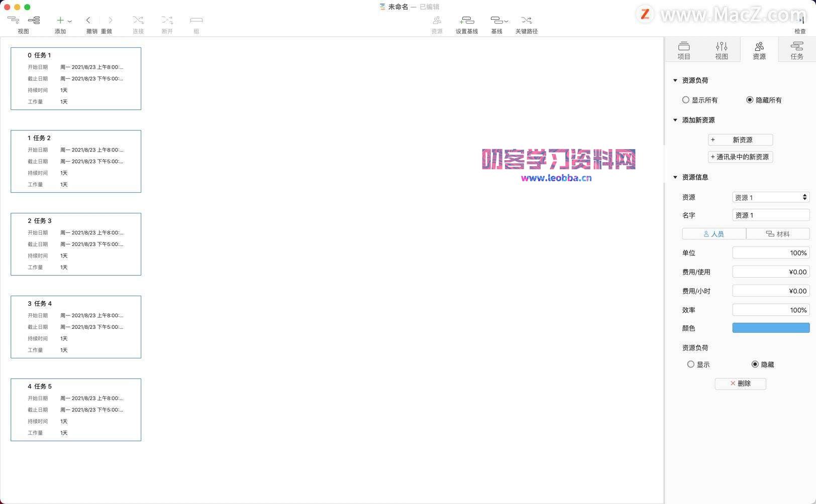Select the 显示所有 radio button
Viewport: 816px width, 504px height.
pos(686,100)
